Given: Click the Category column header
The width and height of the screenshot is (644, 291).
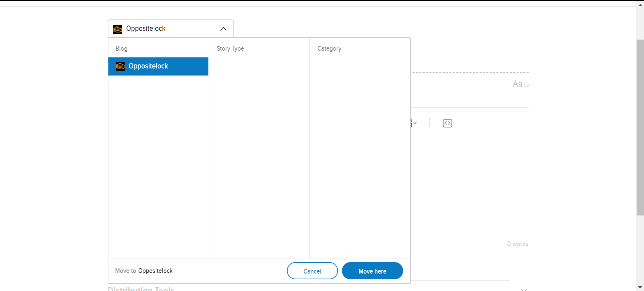Looking at the screenshot, I should click(329, 49).
